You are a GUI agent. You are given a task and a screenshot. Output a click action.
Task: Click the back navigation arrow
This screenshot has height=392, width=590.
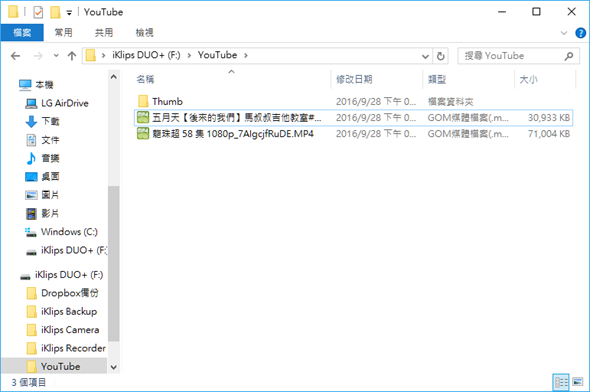click(15, 56)
